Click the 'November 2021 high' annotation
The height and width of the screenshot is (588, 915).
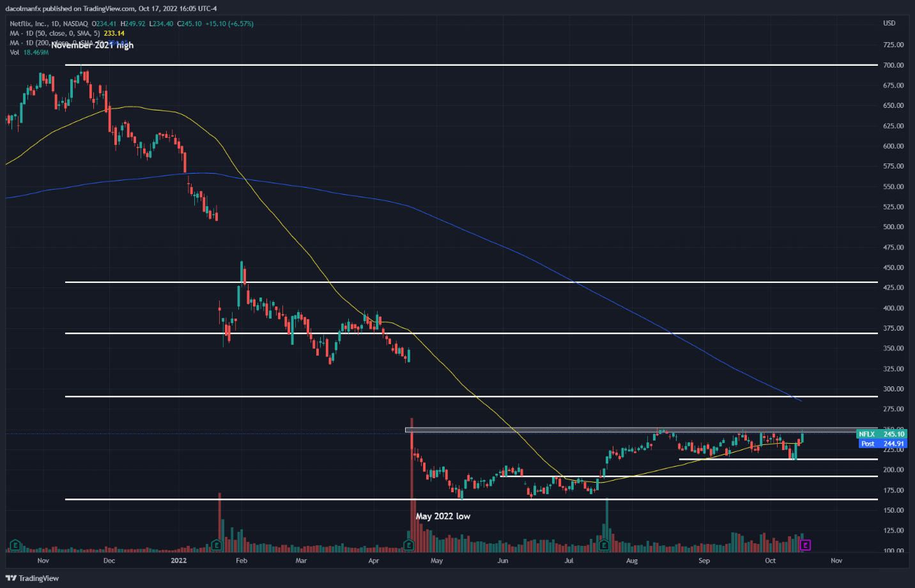[x=93, y=45]
